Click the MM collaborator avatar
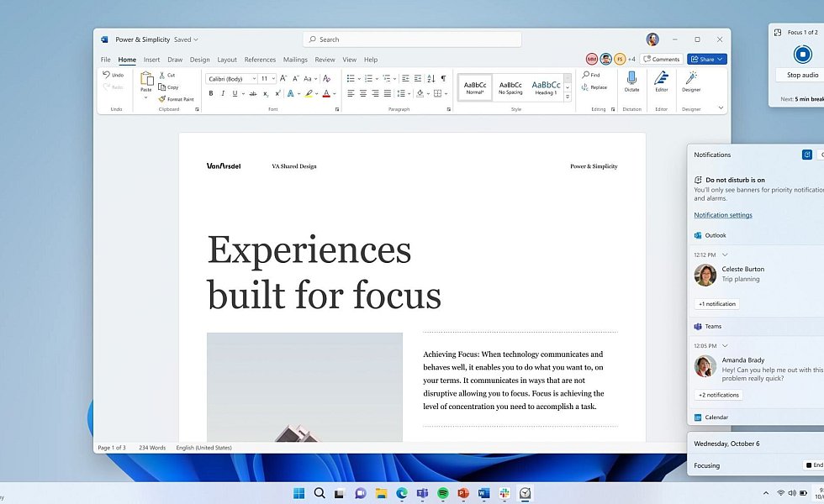824x504 pixels. (592, 59)
